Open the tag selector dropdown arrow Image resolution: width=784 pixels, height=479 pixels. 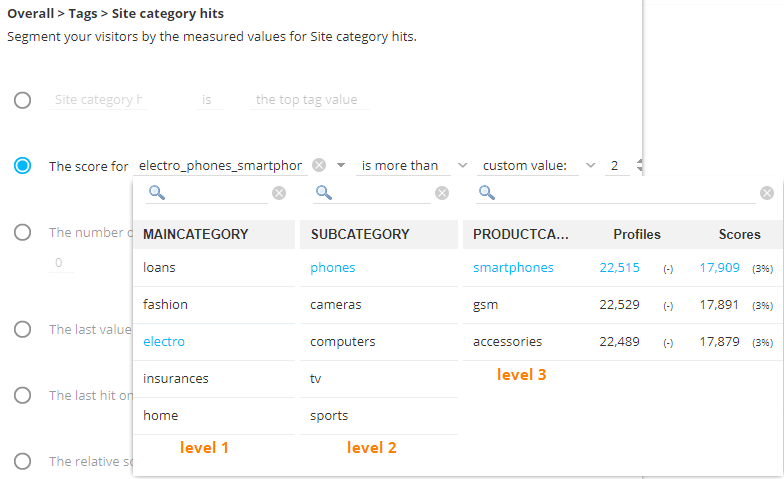(341, 165)
